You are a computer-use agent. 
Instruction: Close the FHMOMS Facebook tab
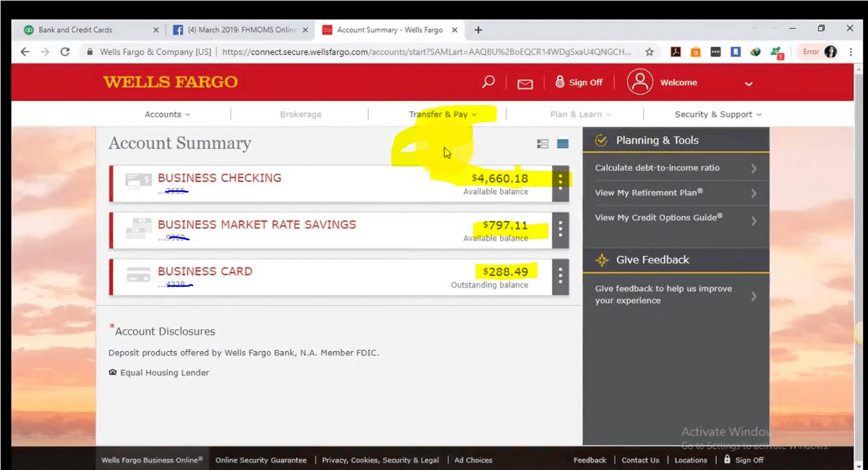coord(305,30)
